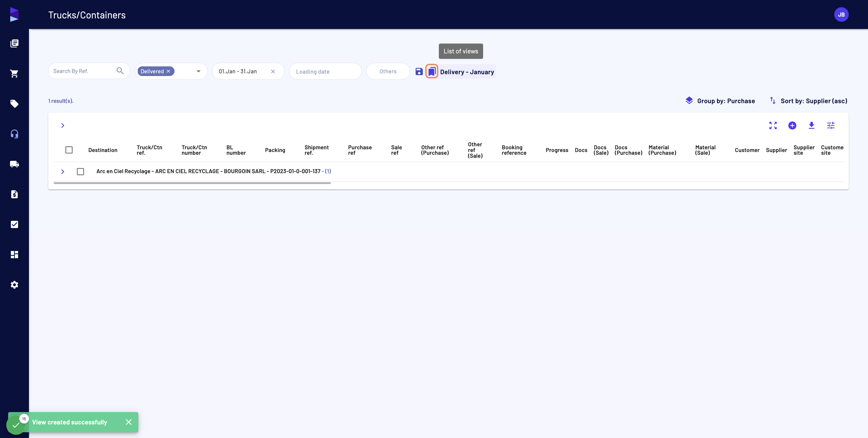
Task: Tick the Arc en Ciel Recyclage row checkbox
Action: pos(80,172)
